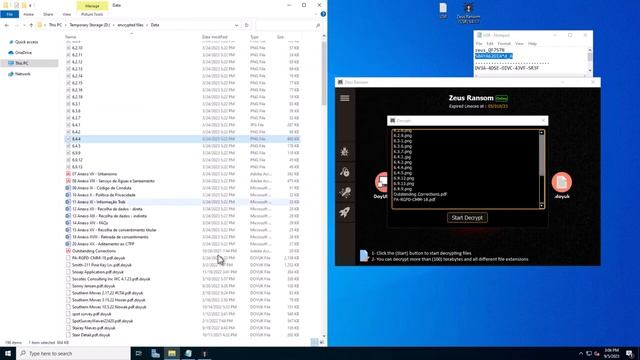
Task: Click the key icon in Zeus Ransom sidebar
Action: (344, 192)
